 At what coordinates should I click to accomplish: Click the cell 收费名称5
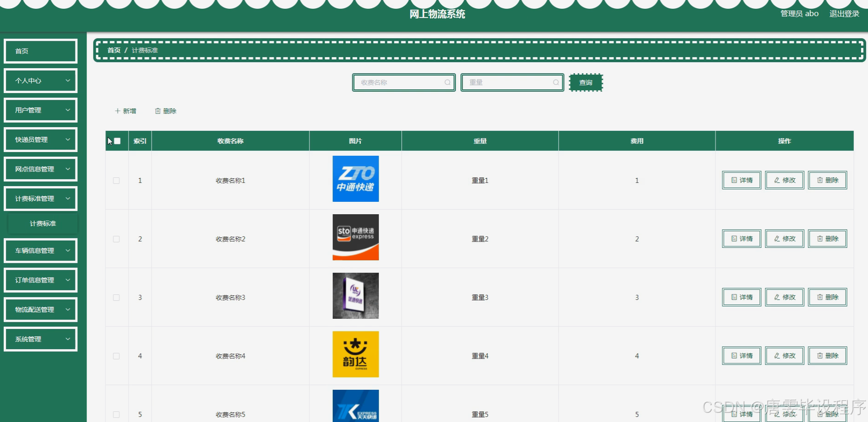230,415
